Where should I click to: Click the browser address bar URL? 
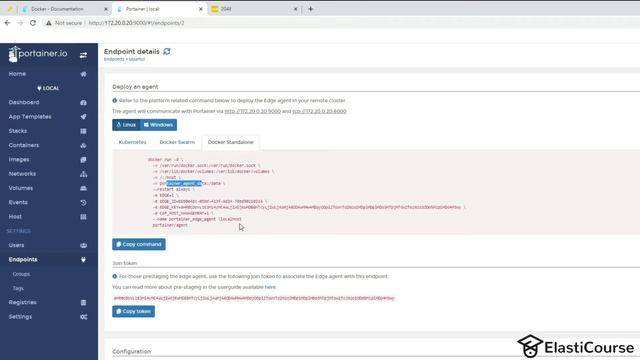136,23
